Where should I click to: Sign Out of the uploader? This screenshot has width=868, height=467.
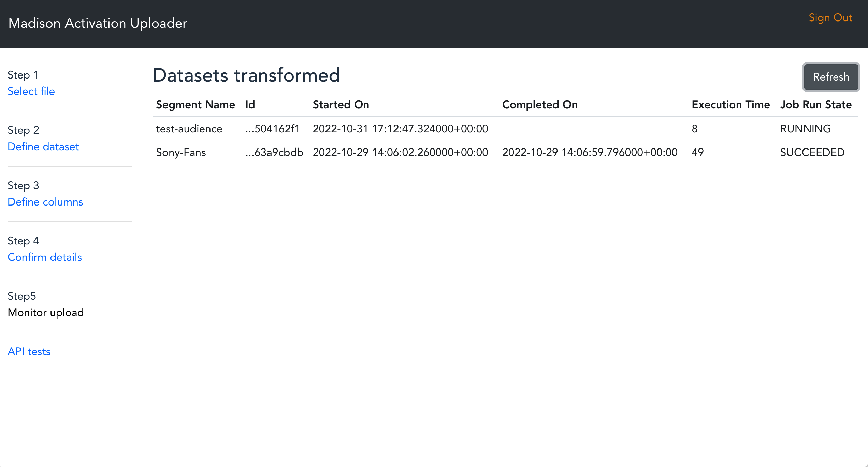pos(830,18)
